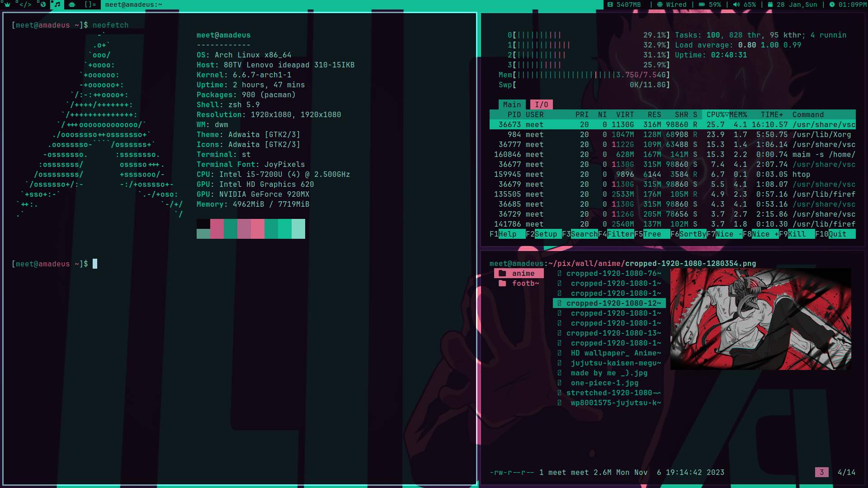Click the F4 Filter button in htop
This screenshot has height=488, width=868.
click(616, 234)
